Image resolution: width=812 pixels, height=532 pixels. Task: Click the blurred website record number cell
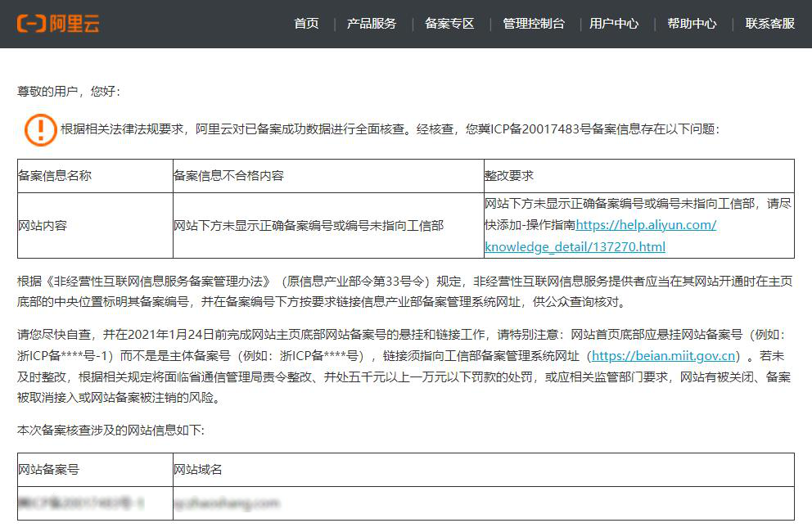(95, 503)
